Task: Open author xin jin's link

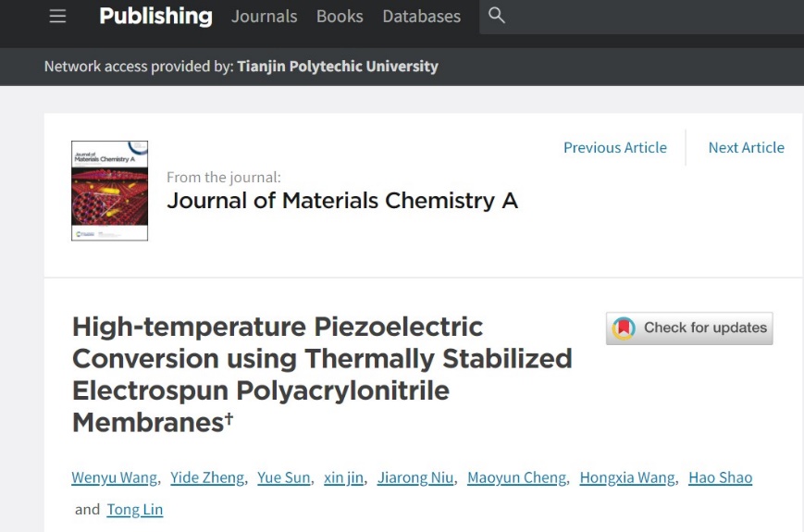Action: tap(343, 477)
